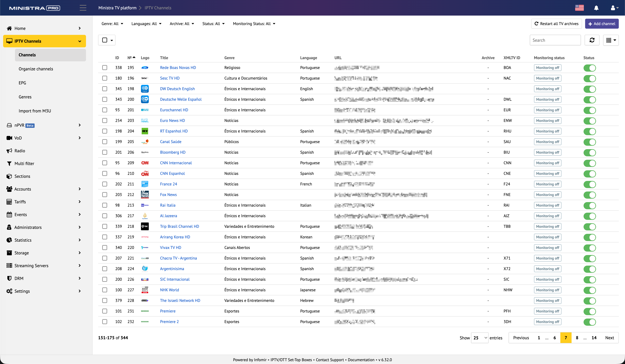Click the Multi filter funnel icon
Viewport: 625px width, 364px height.
coord(9,163)
